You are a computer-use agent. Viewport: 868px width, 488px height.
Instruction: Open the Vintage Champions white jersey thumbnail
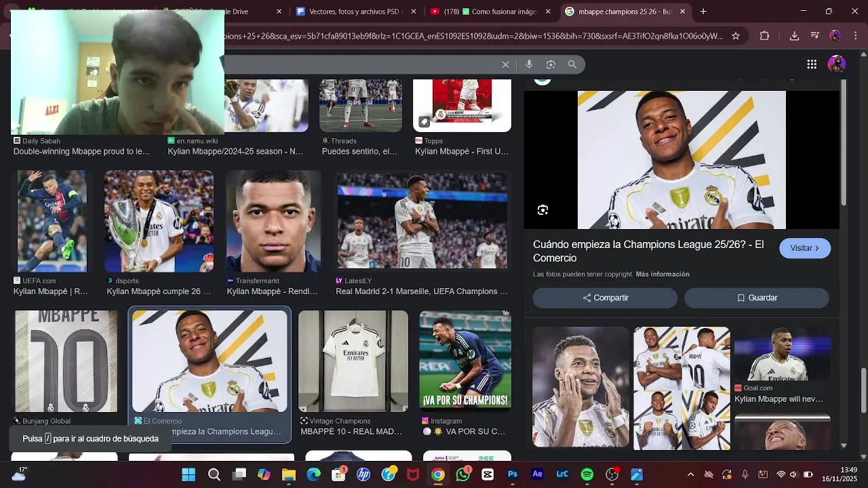(x=353, y=361)
